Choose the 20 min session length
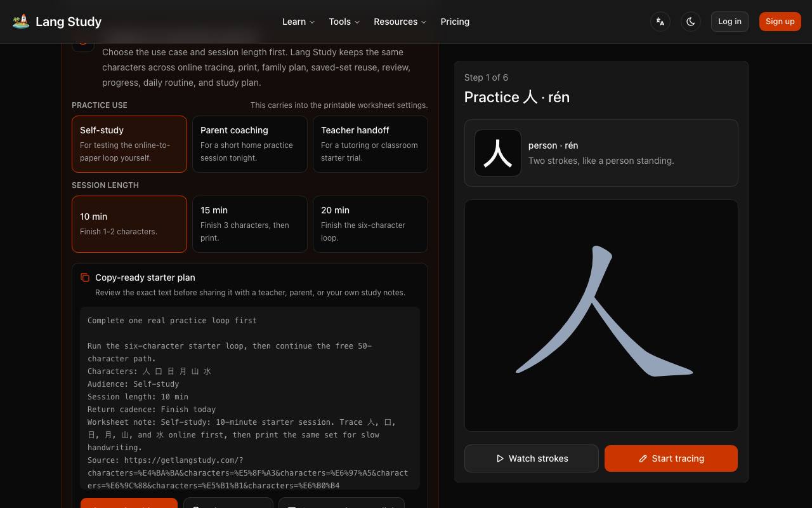 point(370,224)
